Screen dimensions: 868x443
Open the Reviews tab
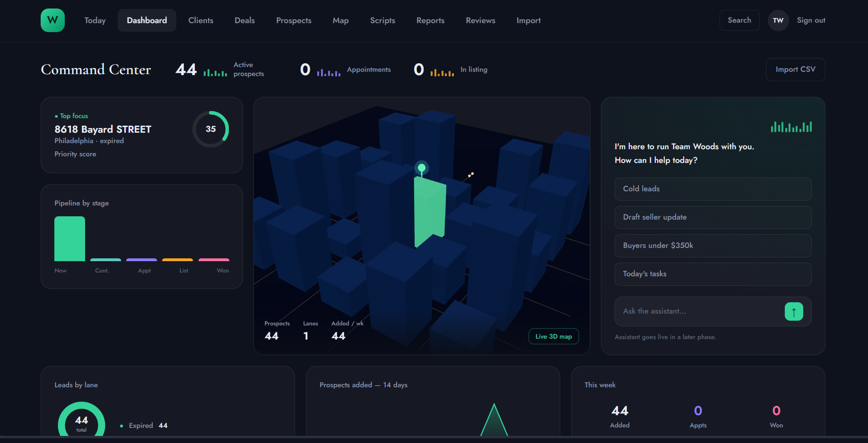480,20
